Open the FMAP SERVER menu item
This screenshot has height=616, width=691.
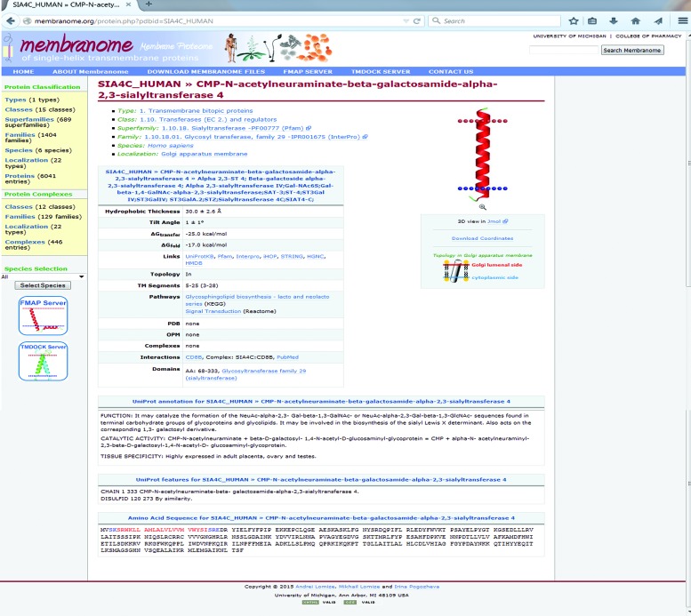(308, 71)
